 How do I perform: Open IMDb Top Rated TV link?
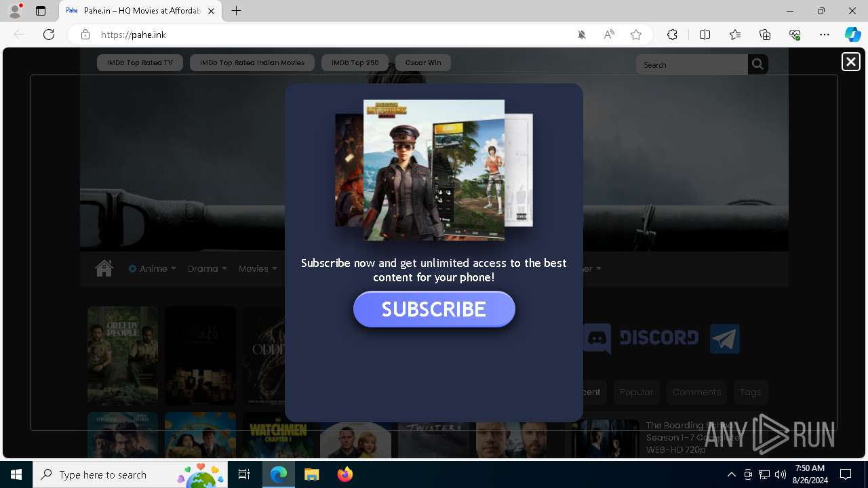pos(140,62)
